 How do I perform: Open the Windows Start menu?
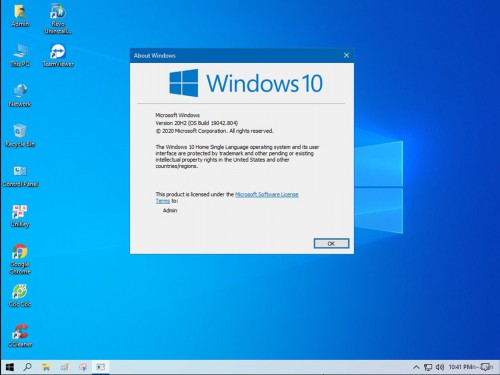pos(10,367)
